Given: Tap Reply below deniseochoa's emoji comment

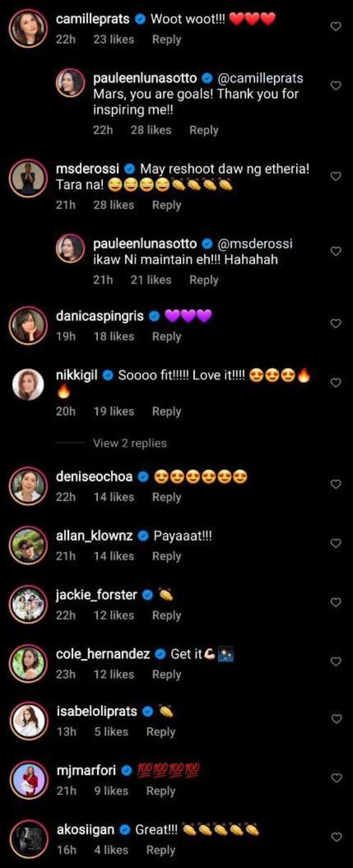Looking at the screenshot, I should pyautogui.click(x=167, y=496).
